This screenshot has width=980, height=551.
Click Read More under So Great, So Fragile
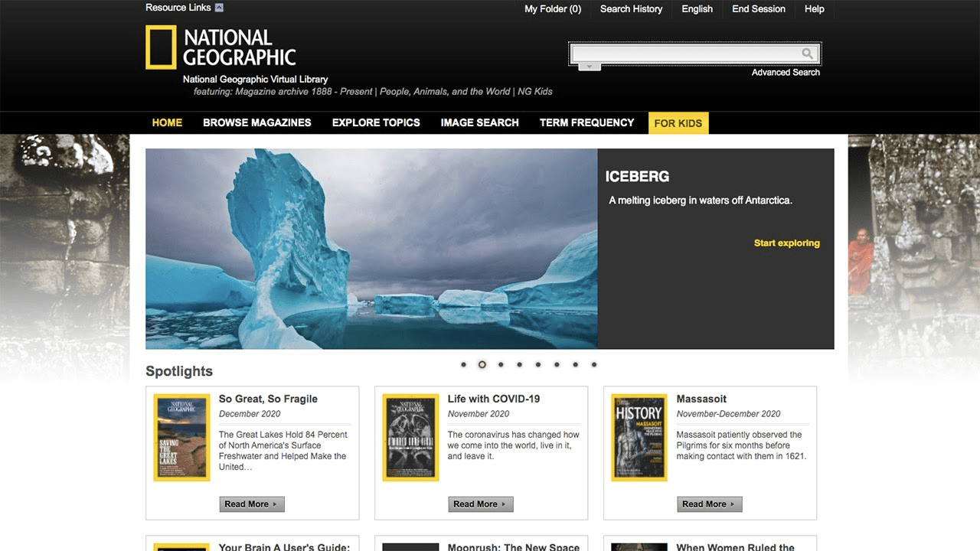(x=252, y=504)
